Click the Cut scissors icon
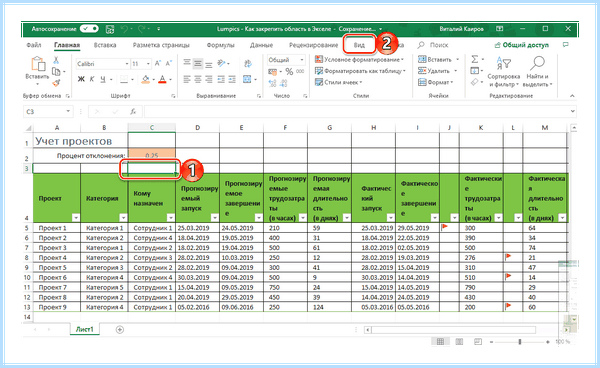The height and width of the screenshot is (368, 600). coord(56,60)
